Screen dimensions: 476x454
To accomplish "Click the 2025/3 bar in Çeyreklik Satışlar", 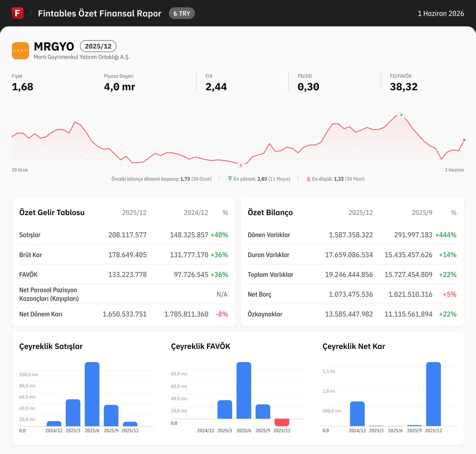I will tap(73, 413).
